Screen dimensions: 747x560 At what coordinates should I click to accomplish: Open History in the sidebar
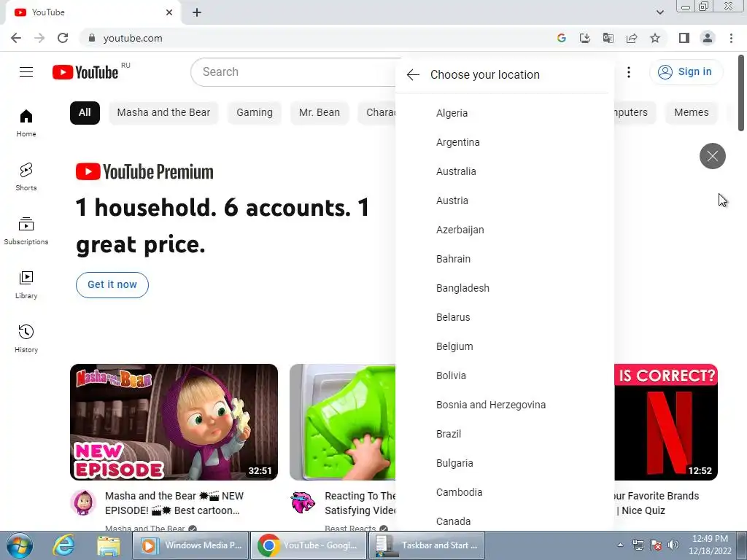pyautogui.click(x=26, y=338)
